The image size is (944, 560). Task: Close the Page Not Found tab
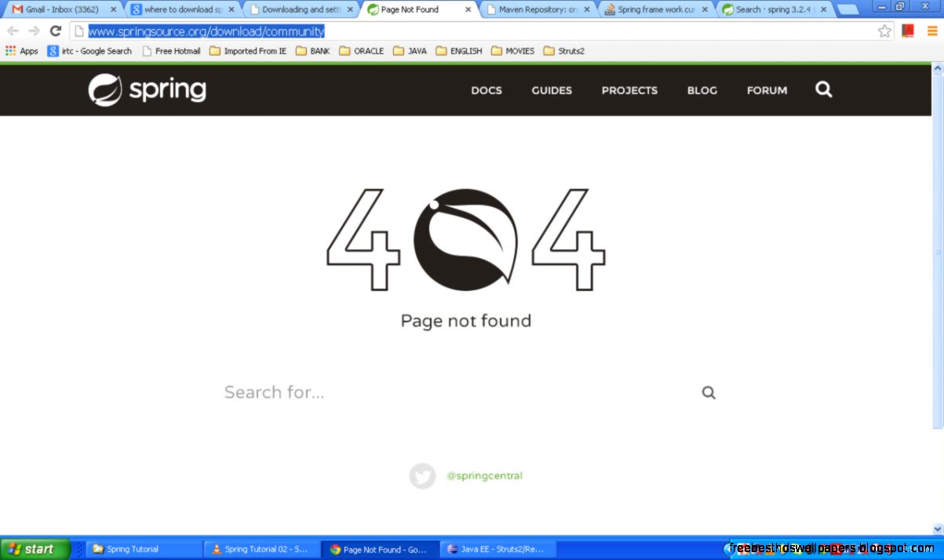(468, 10)
